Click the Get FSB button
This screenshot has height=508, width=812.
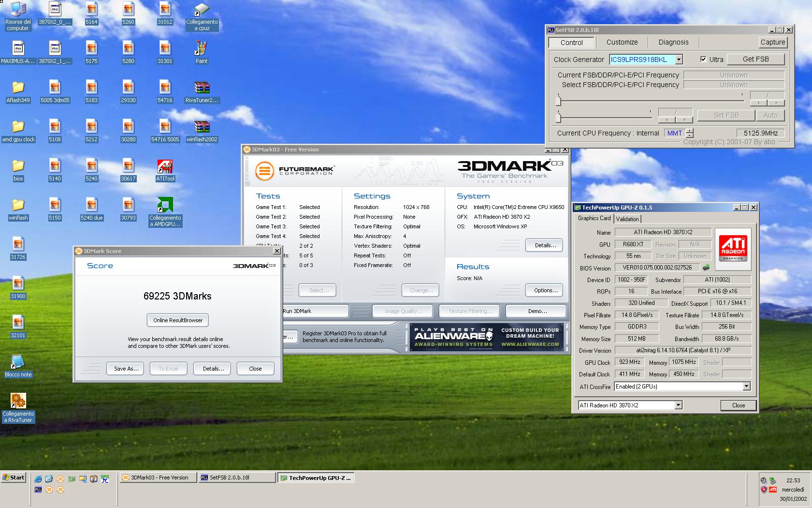coord(755,59)
